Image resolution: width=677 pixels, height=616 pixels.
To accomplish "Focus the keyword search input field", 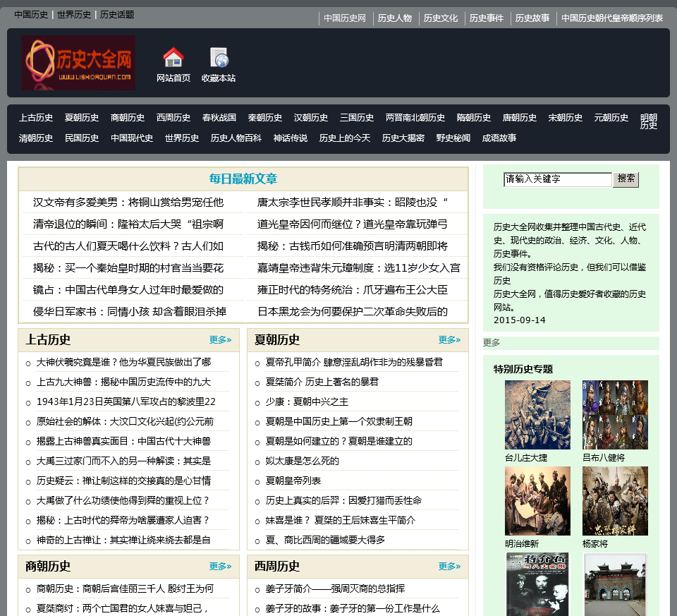I will 557,179.
